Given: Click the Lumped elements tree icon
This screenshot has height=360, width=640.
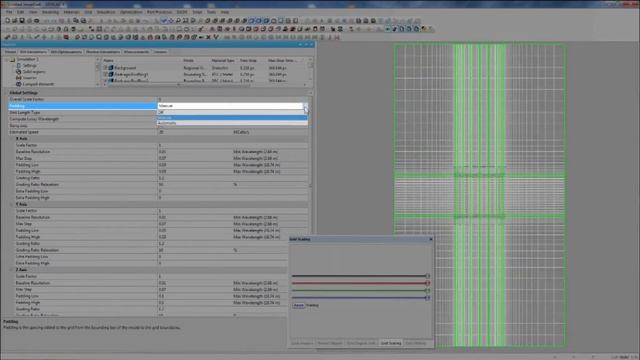Looking at the screenshot, I should pos(18,84).
